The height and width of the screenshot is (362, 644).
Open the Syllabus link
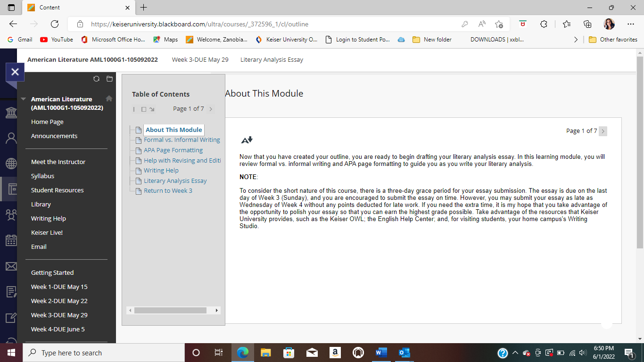42,176
